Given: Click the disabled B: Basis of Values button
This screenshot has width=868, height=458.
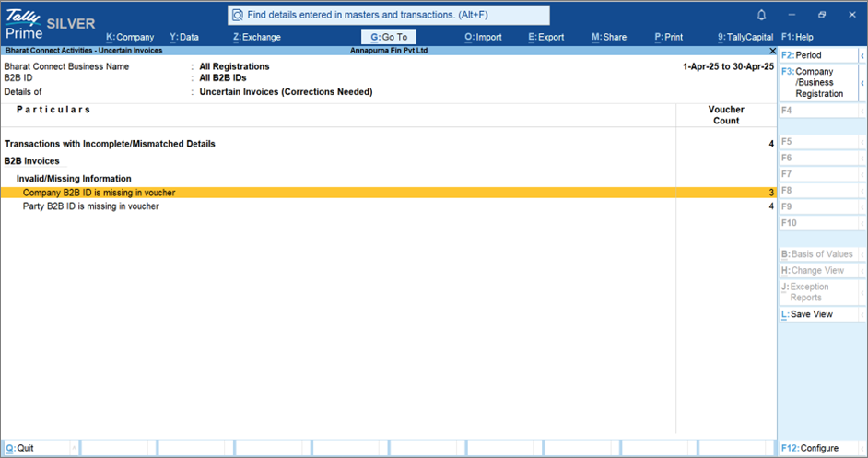Looking at the screenshot, I should (x=819, y=254).
